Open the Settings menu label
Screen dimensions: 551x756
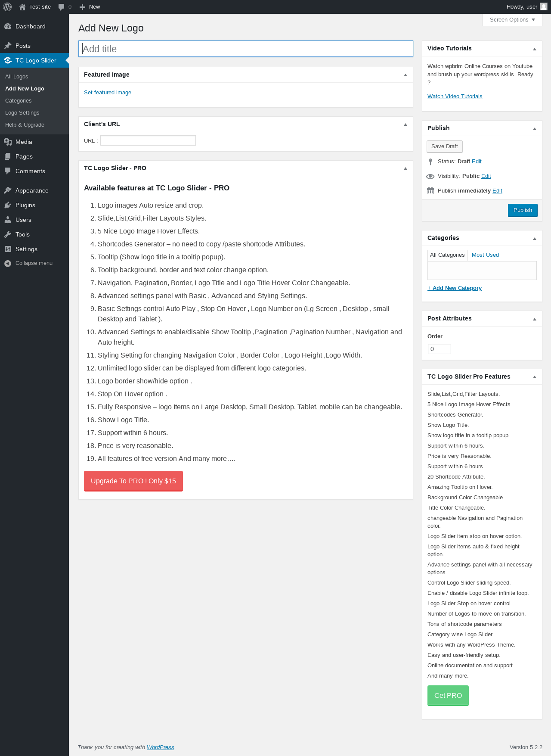(x=26, y=249)
